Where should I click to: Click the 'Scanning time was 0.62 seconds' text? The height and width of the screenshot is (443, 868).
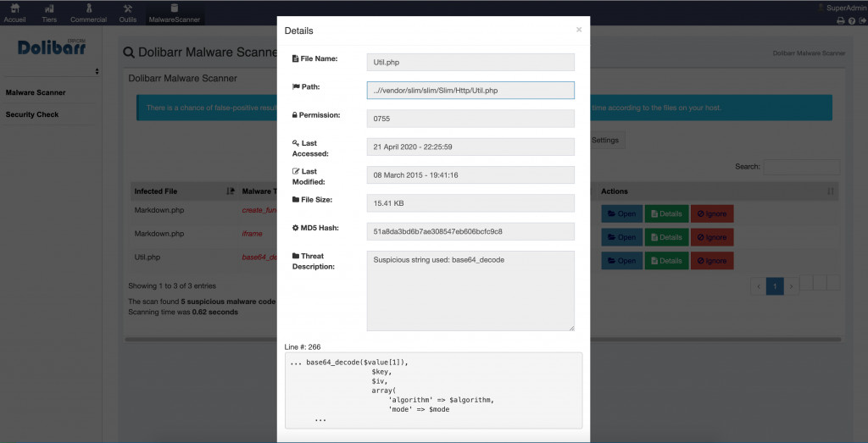point(183,312)
